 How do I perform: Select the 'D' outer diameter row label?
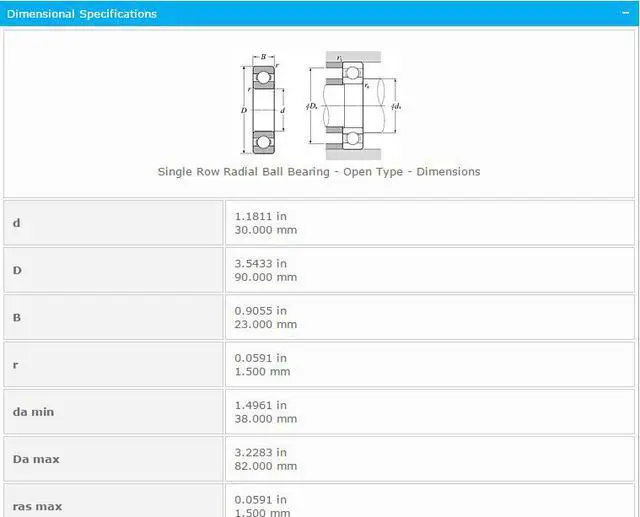(17, 270)
